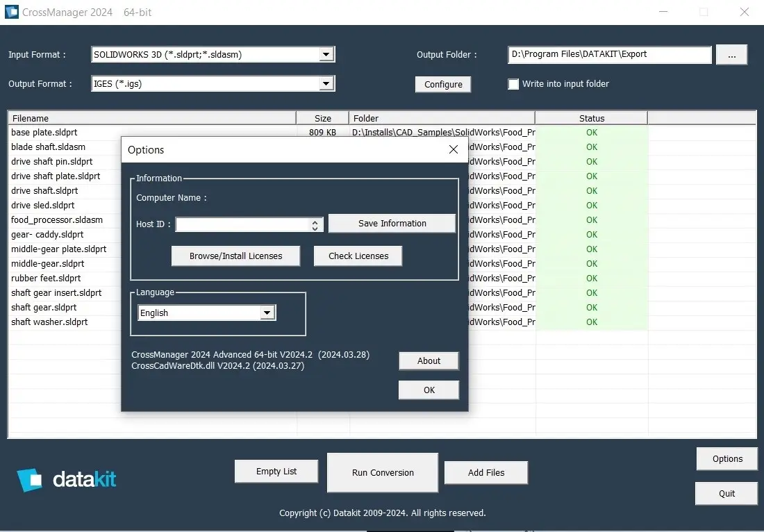Select drive shaft.sldprt file

[x=44, y=190]
